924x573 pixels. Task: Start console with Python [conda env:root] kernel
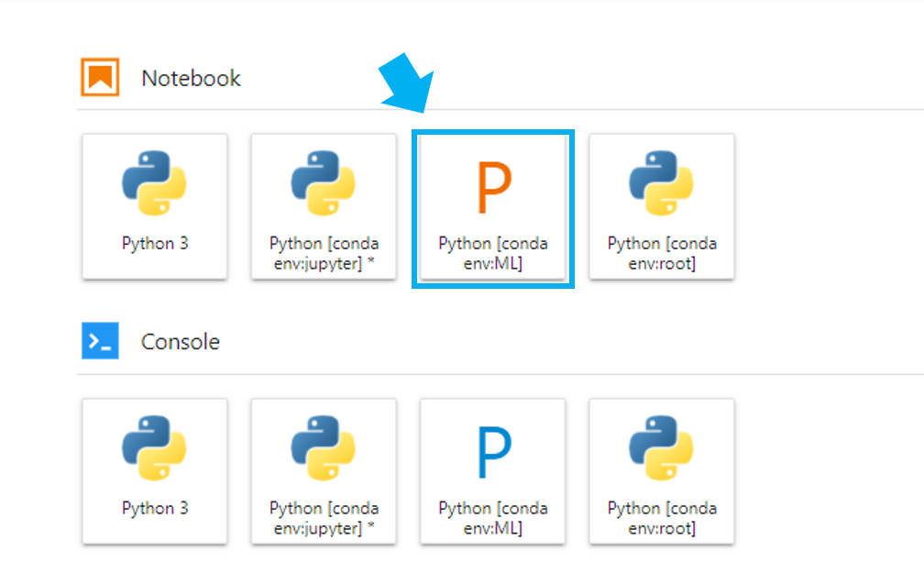(x=662, y=471)
